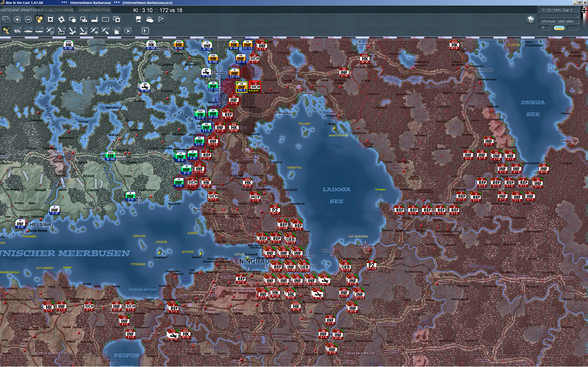The image size is (588, 367).
Task: Click the blue-yellow weather indicator swatch
Action: pos(559,28)
